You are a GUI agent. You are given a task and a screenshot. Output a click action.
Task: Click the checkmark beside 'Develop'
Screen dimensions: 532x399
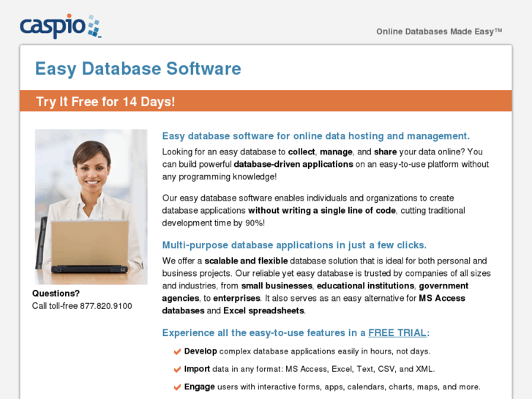click(x=177, y=351)
